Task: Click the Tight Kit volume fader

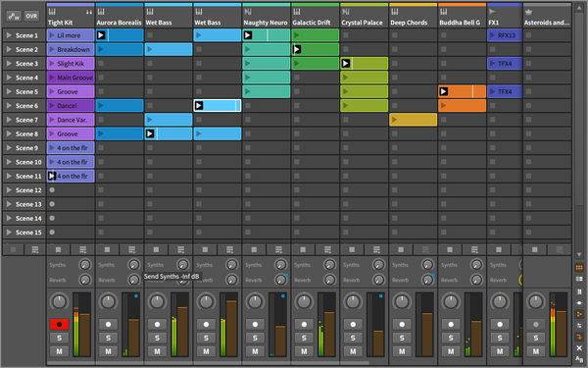Action: pos(85,325)
